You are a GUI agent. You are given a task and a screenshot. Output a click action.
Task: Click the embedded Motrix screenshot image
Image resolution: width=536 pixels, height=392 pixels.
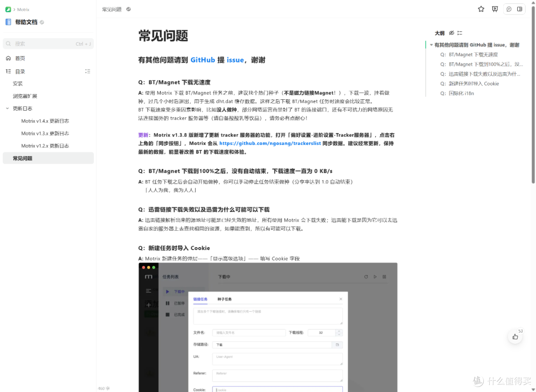(x=268, y=327)
